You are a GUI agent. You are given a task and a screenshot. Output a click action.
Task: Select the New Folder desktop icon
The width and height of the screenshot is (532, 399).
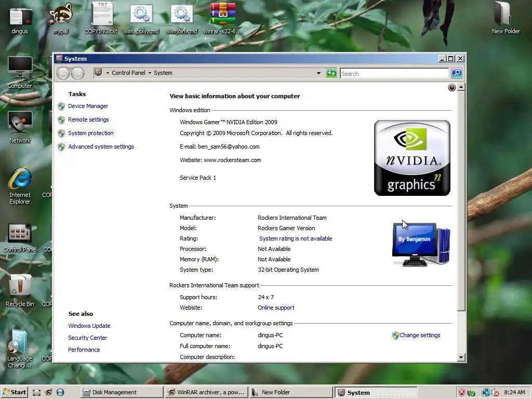click(x=506, y=18)
